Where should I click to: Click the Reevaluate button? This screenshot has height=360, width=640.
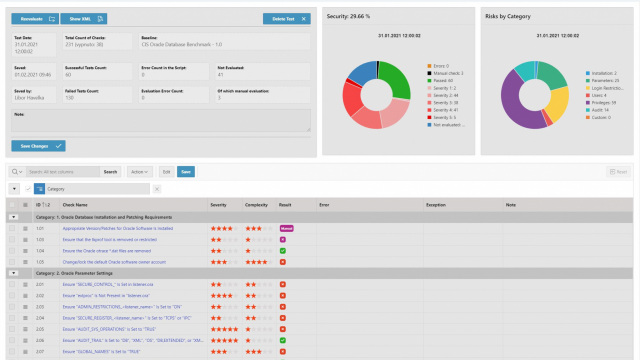click(x=35, y=19)
